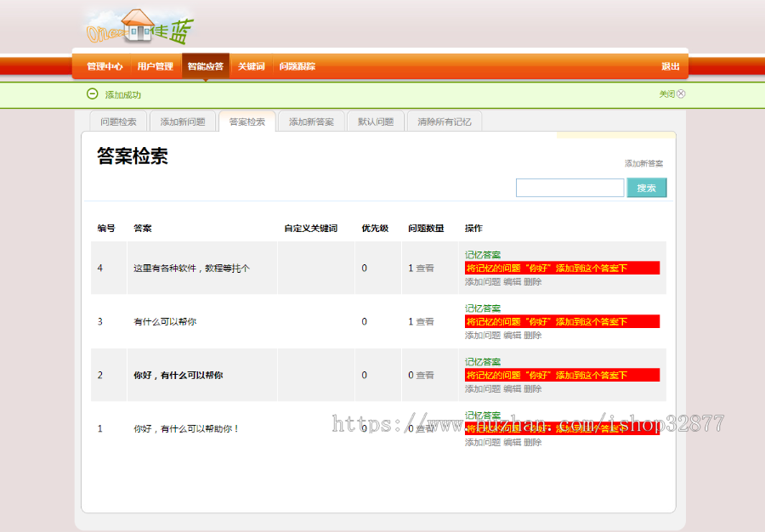This screenshot has width=765, height=532.
Task: Switch to the 清除所有记忆 tab
Action: [445, 122]
